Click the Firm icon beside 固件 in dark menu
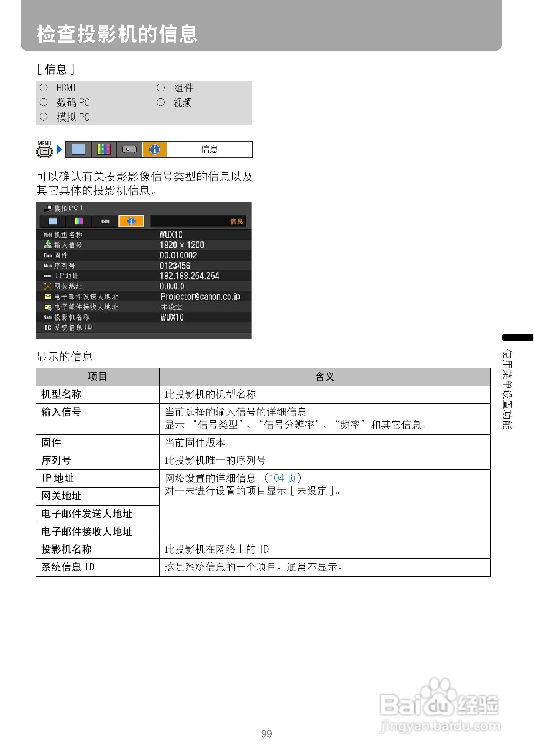 (48, 255)
